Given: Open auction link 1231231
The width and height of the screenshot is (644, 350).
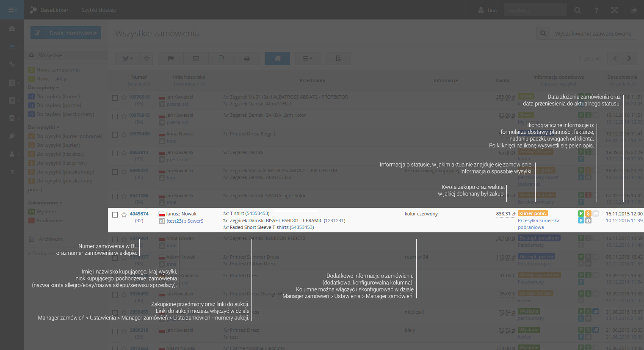Looking at the screenshot, I should tap(334, 220).
